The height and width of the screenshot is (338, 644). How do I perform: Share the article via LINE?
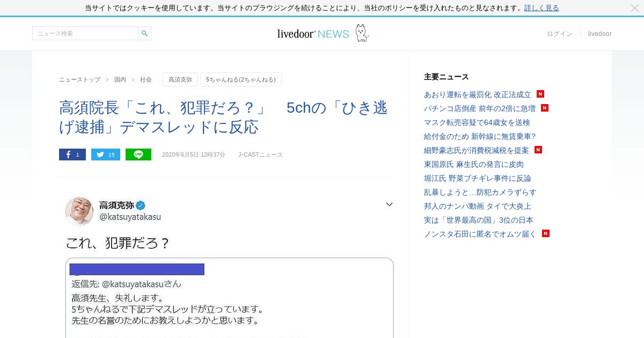(x=138, y=155)
